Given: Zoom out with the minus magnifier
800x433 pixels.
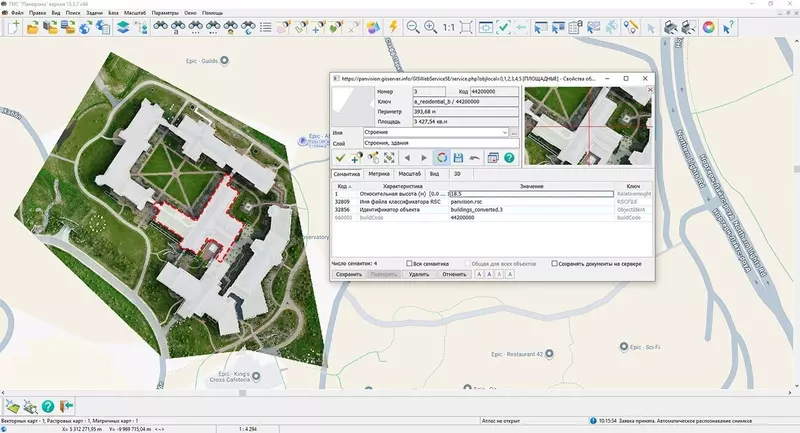Looking at the screenshot, I should click(x=413, y=27).
